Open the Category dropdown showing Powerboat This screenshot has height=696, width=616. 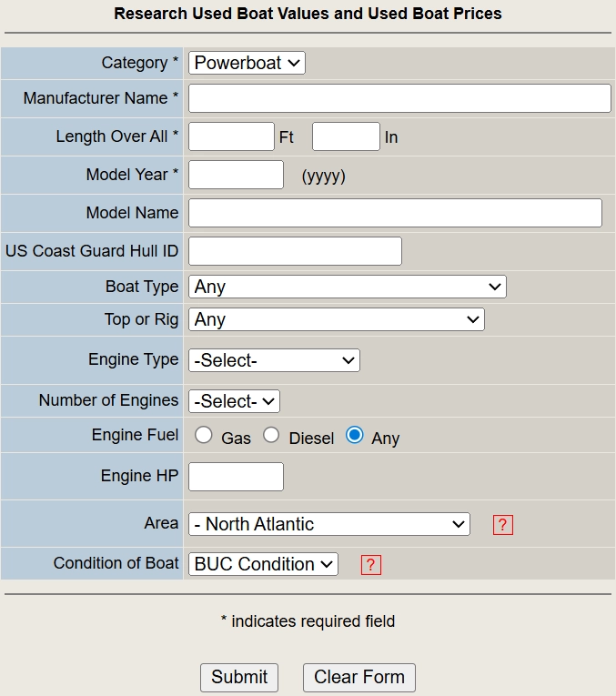pos(247,63)
